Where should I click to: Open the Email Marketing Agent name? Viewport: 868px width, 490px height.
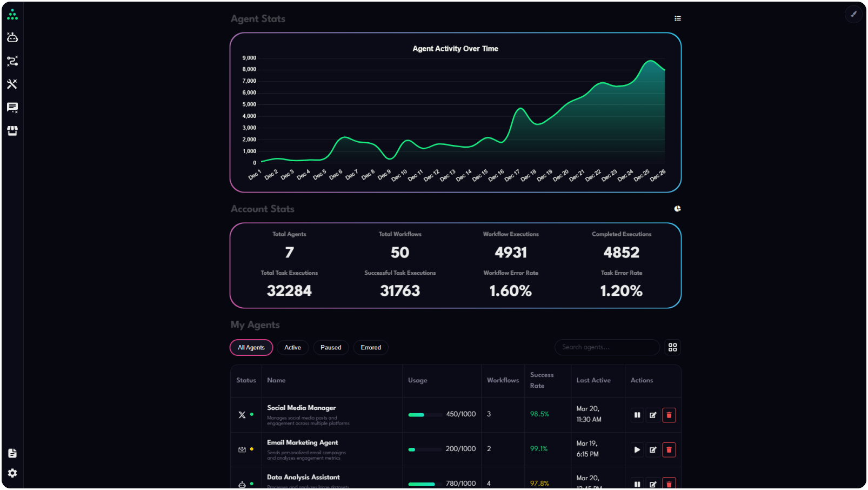(x=303, y=442)
